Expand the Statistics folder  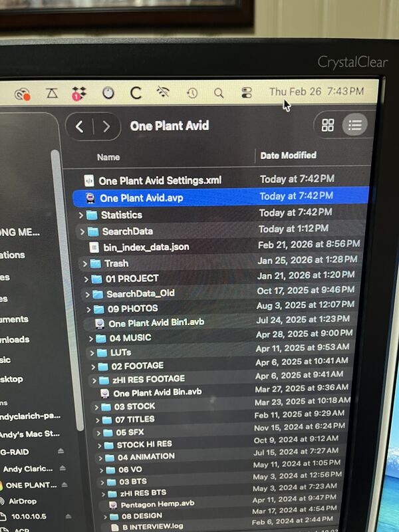(x=81, y=215)
